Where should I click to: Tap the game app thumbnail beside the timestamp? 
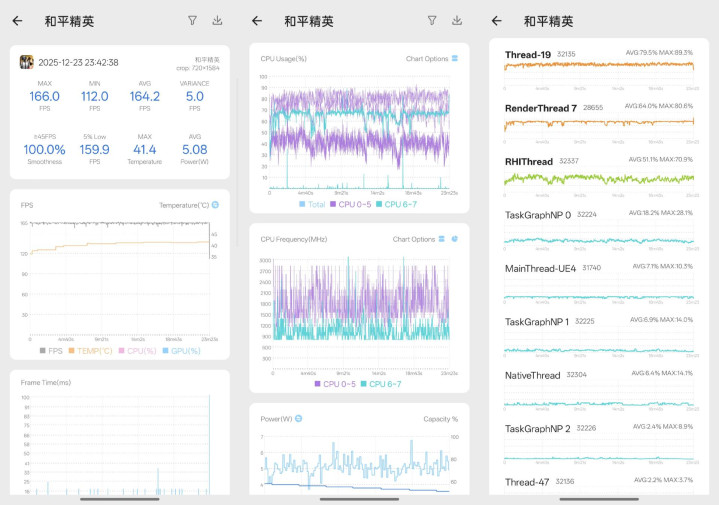pos(27,62)
